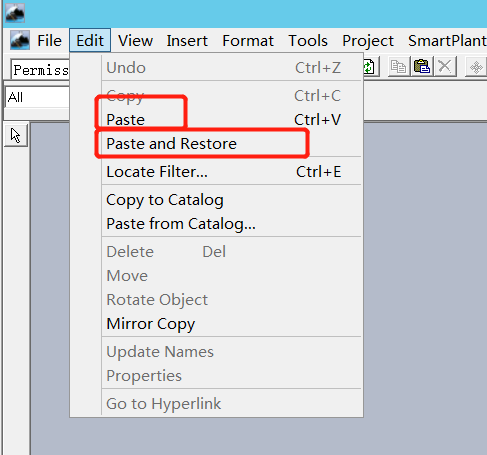Open the View menu
Image resolution: width=487 pixels, height=455 pixels.
pyautogui.click(x=135, y=41)
